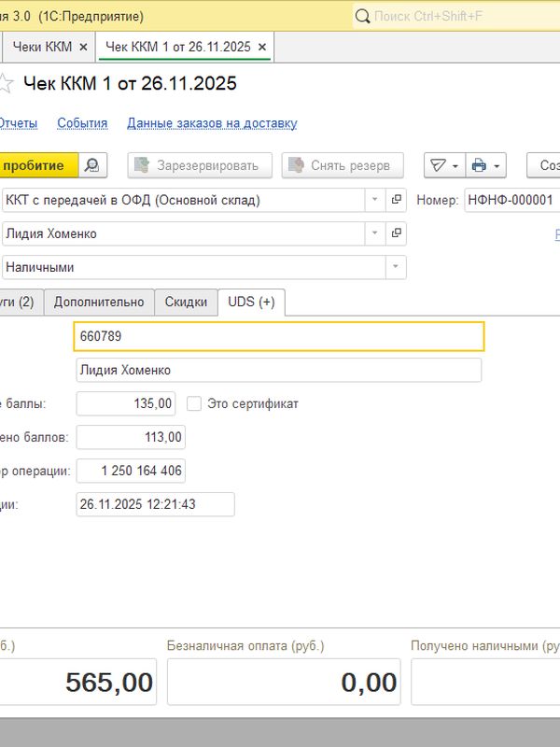Click the accrued points field '113,00'

click(131, 437)
